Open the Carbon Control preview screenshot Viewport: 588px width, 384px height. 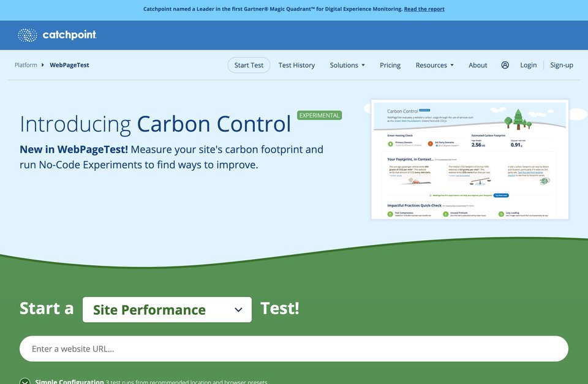coord(470,159)
